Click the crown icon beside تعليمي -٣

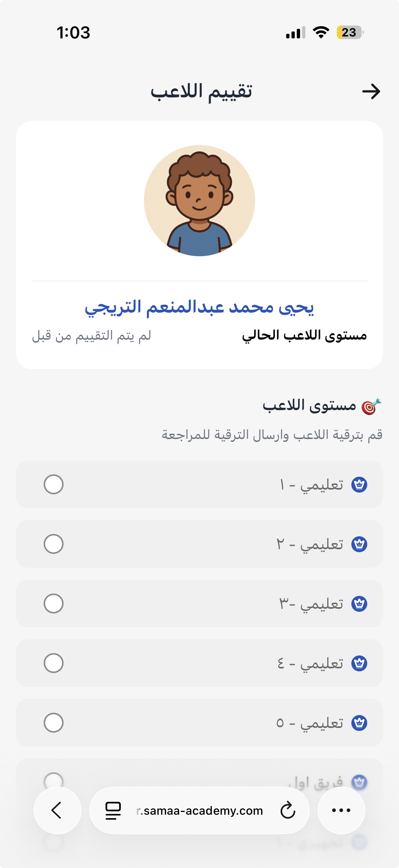click(x=359, y=603)
